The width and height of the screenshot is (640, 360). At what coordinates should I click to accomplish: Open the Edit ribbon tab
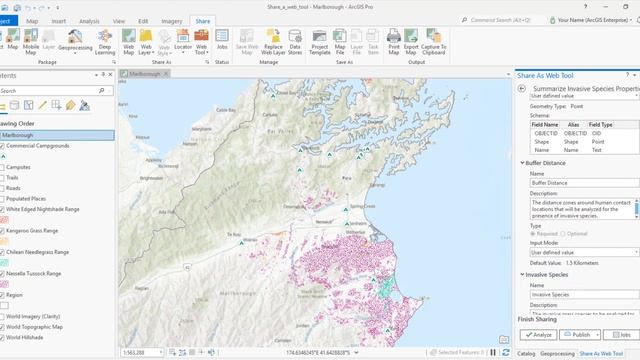pos(143,21)
